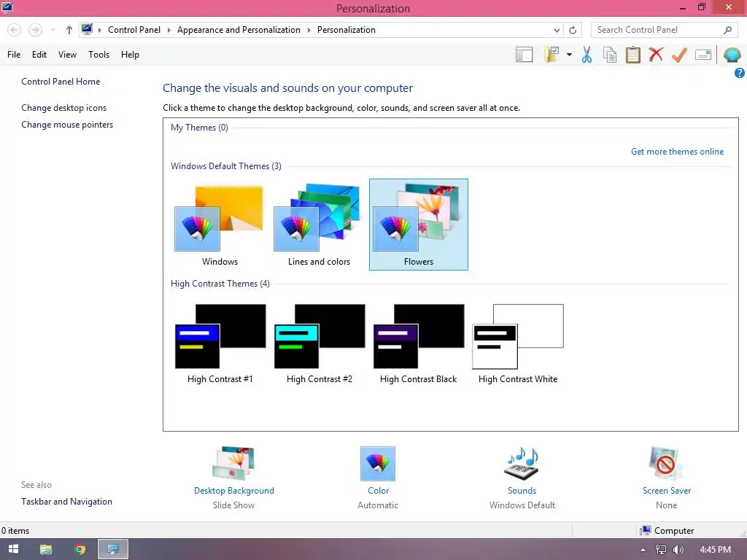Click Change mouse pointers link
The width and height of the screenshot is (747, 560).
tap(67, 124)
